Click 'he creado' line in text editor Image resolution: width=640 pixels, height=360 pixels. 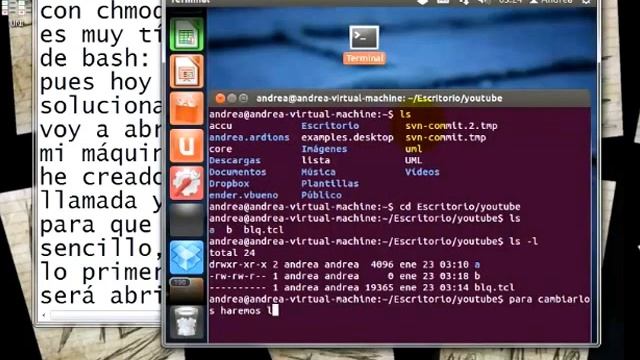pos(101,177)
